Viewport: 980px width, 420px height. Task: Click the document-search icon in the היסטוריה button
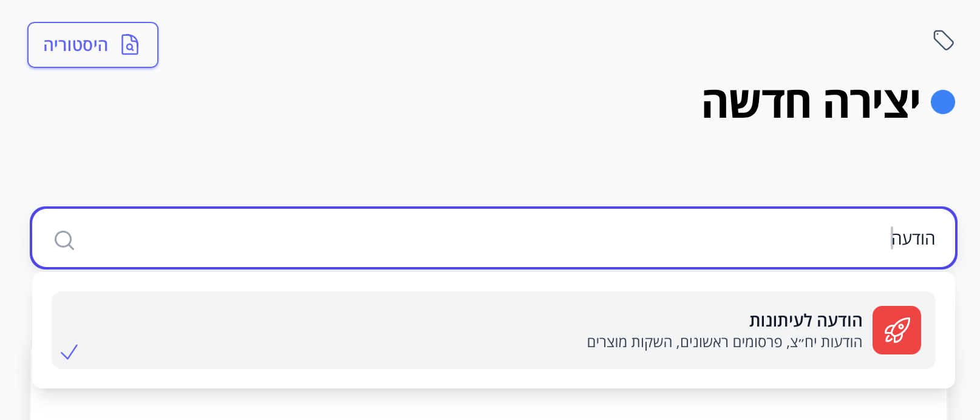click(x=130, y=45)
